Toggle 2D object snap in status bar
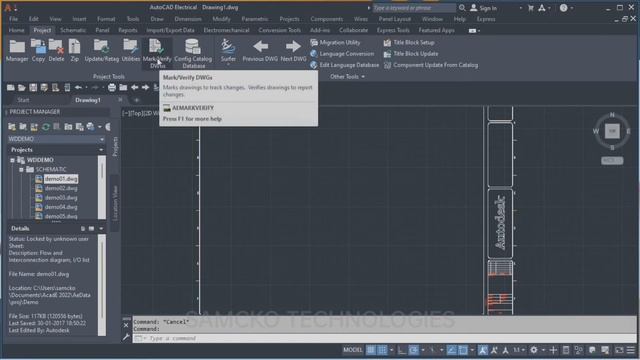Screen dimensions: 640x360 463,350
